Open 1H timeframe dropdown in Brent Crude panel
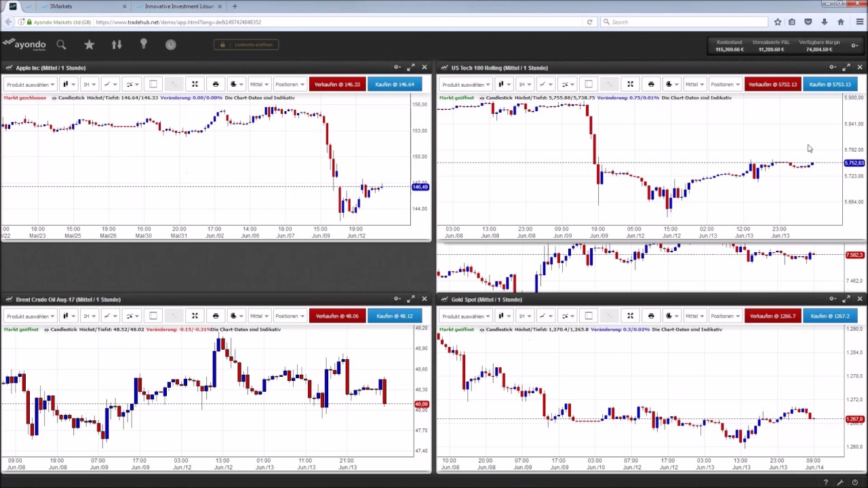 click(88, 316)
